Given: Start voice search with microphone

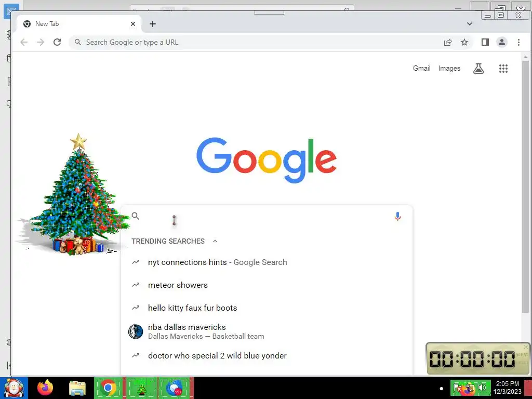Looking at the screenshot, I should (397, 216).
